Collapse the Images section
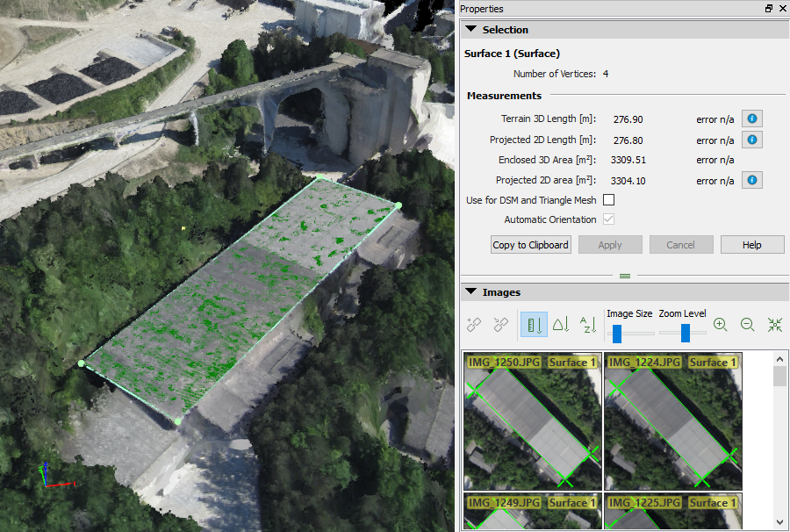This screenshot has width=790, height=532. 471,292
